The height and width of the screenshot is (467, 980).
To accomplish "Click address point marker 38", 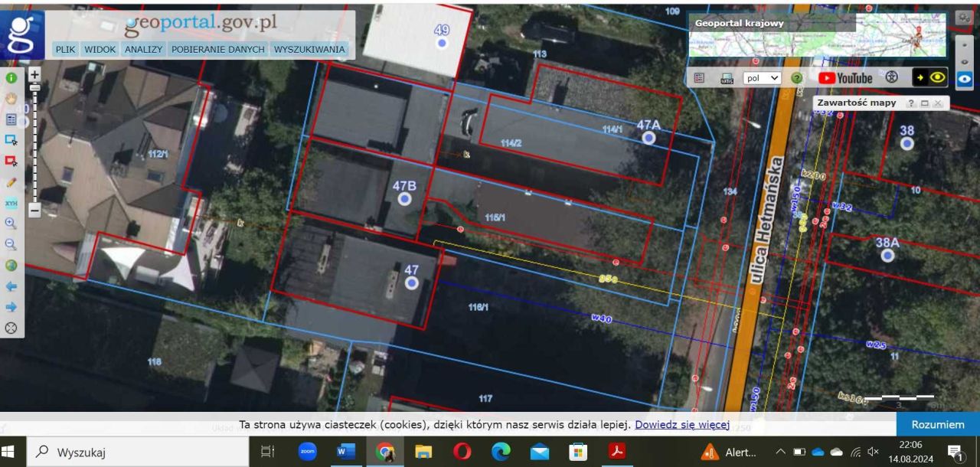I will (x=907, y=144).
